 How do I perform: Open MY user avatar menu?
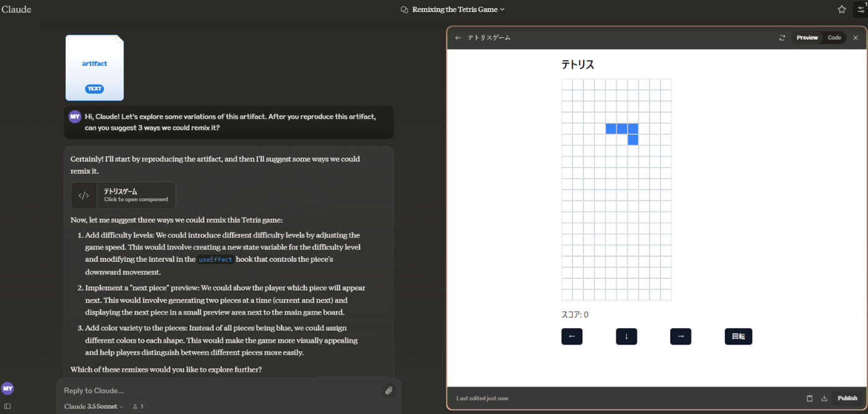click(x=7, y=389)
